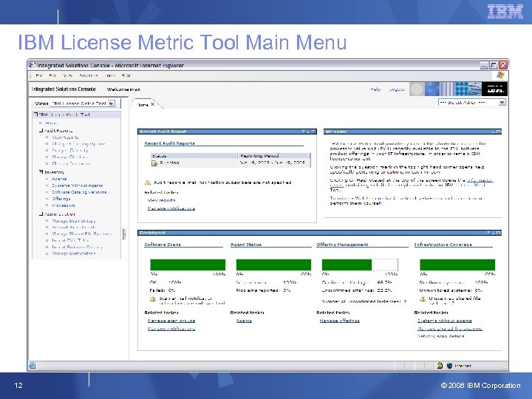
Task: Click the Logout link
Action: coord(398,89)
